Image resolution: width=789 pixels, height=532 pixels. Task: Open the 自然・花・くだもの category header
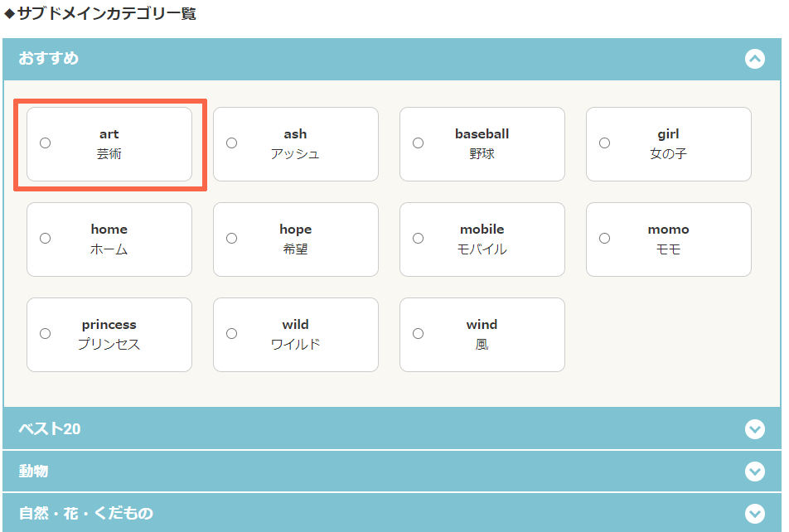coord(86,514)
